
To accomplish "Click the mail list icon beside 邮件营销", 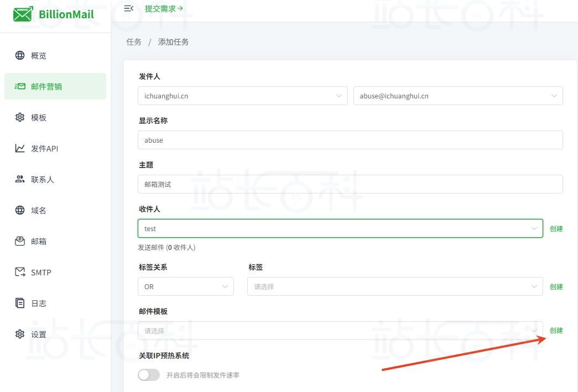I will click(20, 86).
